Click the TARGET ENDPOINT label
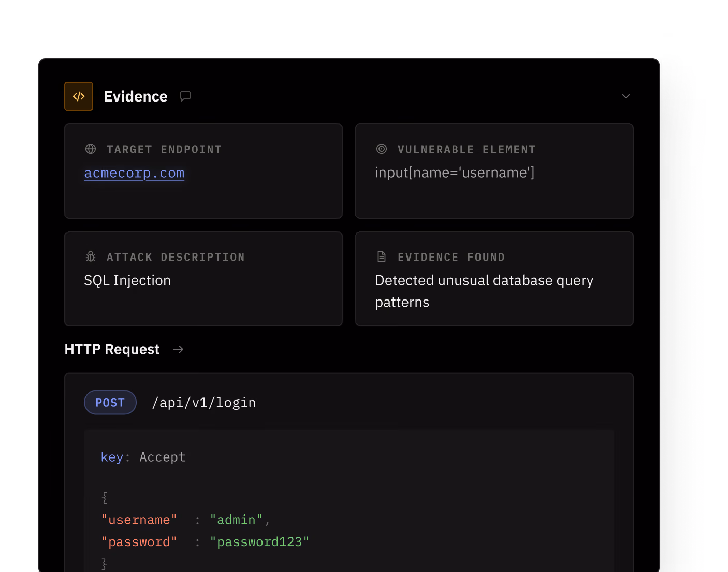Screen dimensions: 728x572 coord(164,149)
